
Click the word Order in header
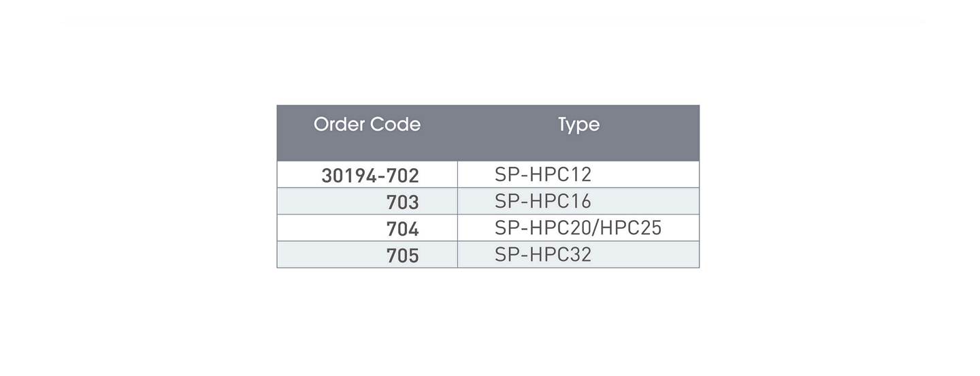(x=338, y=125)
